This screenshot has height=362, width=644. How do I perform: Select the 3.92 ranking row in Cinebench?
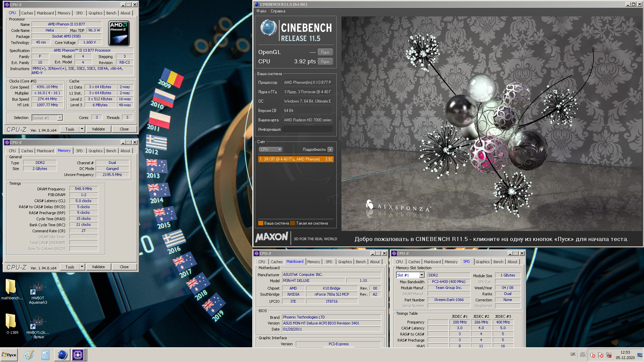click(x=296, y=159)
